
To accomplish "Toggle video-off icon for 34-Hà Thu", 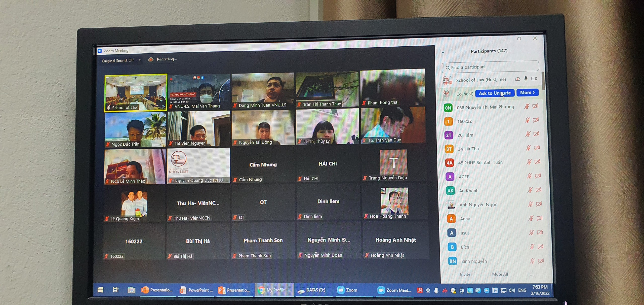I will (x=537, y=148).
